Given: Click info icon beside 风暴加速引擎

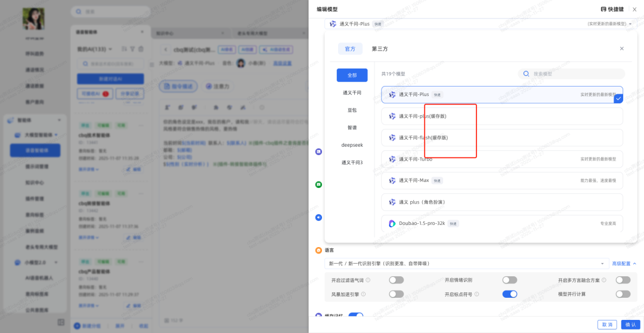Looking at the screenshot, I should coord(364,294).
